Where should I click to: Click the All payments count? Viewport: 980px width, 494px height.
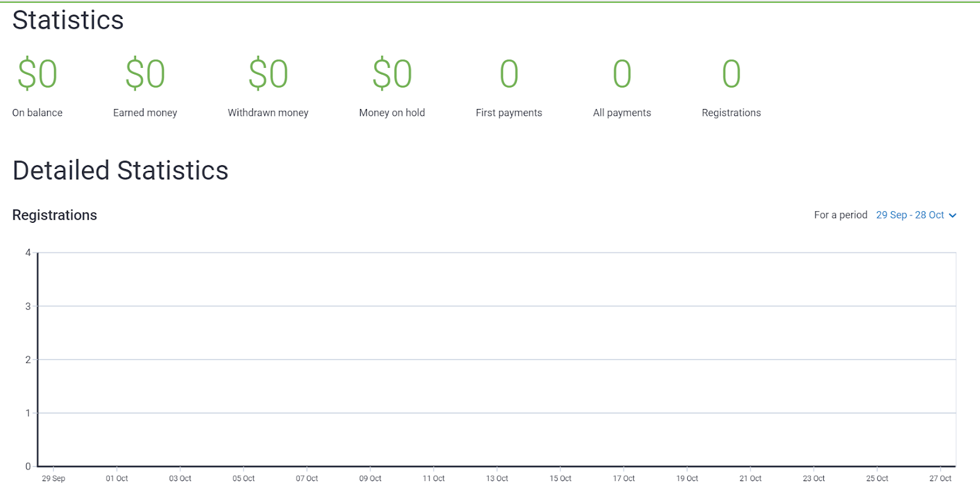click(622, 74)
